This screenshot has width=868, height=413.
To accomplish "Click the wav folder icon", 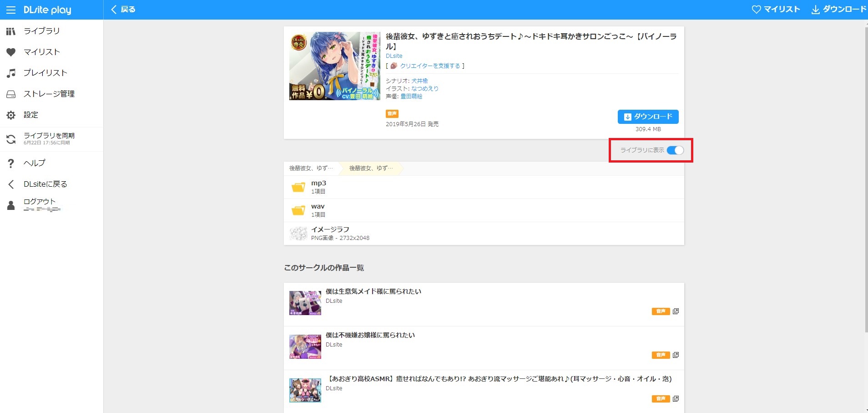I will [x=298, y=210].
